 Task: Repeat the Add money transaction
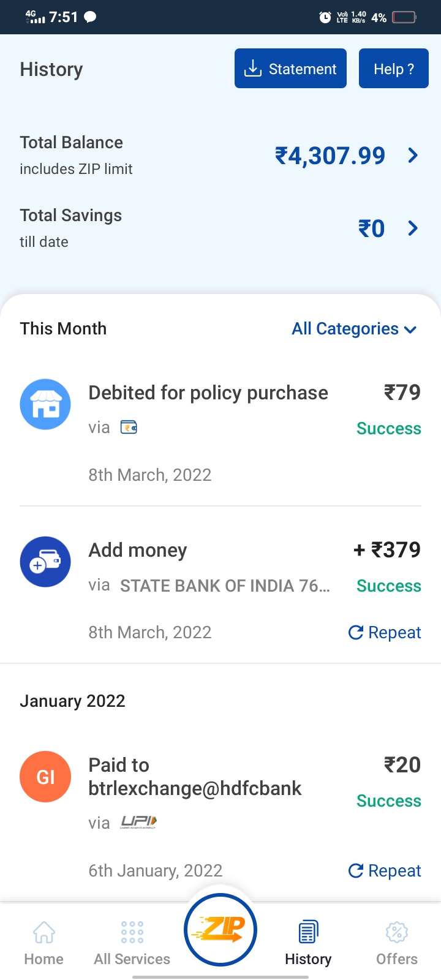385,632
